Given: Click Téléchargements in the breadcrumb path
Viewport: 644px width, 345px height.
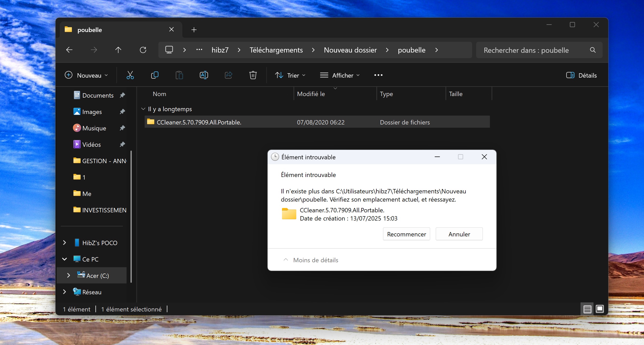Looking at the screenshot, I should (276, 50).
